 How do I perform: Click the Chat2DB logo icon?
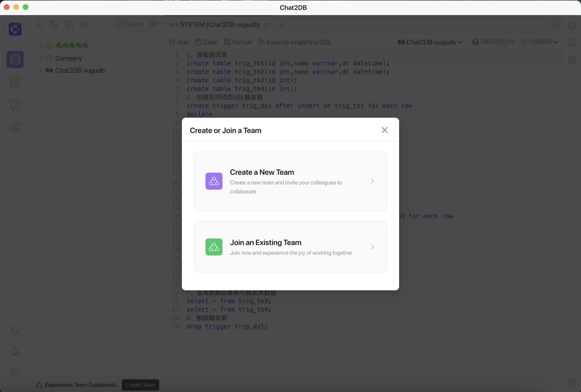15,29
